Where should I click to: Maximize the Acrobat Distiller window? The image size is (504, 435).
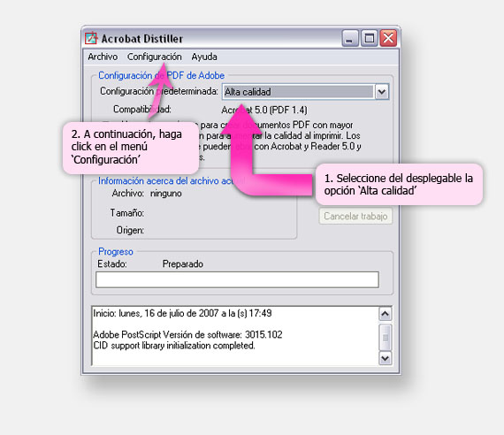pos(369,39)
